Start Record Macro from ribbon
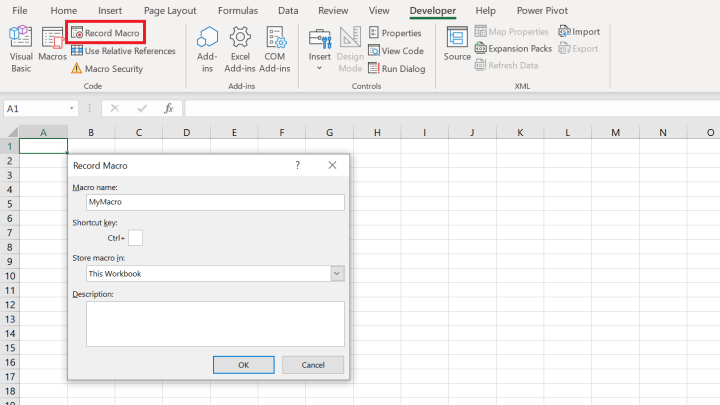 105,33
